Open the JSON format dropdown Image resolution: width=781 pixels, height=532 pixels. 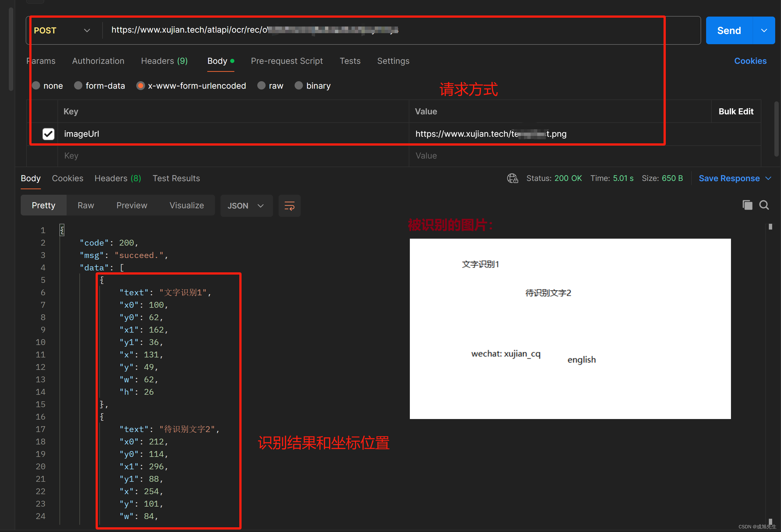(246, 206)
